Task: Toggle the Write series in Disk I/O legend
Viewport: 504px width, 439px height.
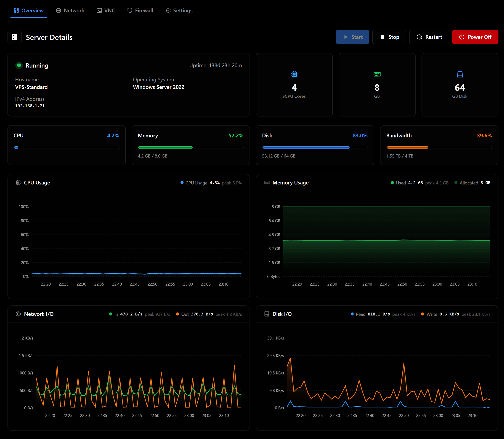Action: click(429, 314)
